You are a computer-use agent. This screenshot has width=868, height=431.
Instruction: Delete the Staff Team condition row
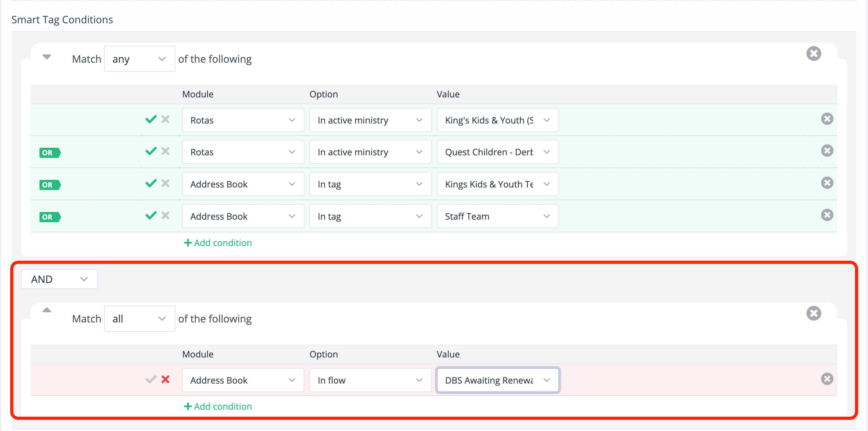tap(827, 215)
